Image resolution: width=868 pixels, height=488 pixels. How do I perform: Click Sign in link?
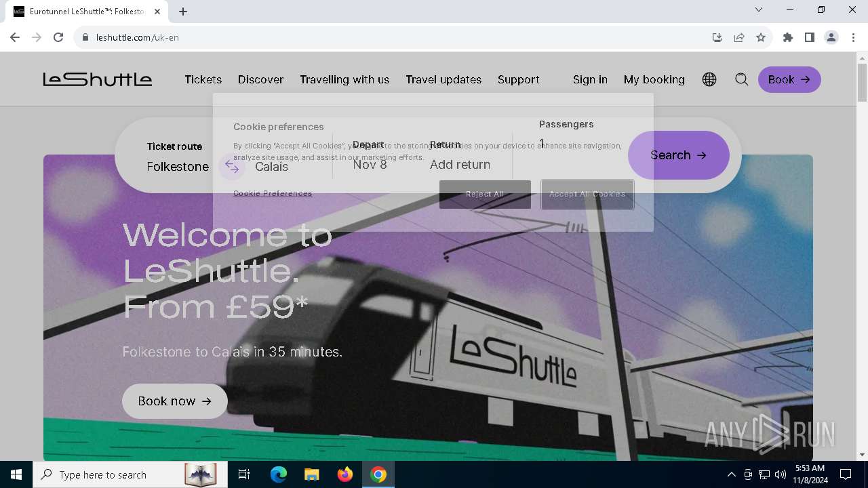click(x=590, y=79)
